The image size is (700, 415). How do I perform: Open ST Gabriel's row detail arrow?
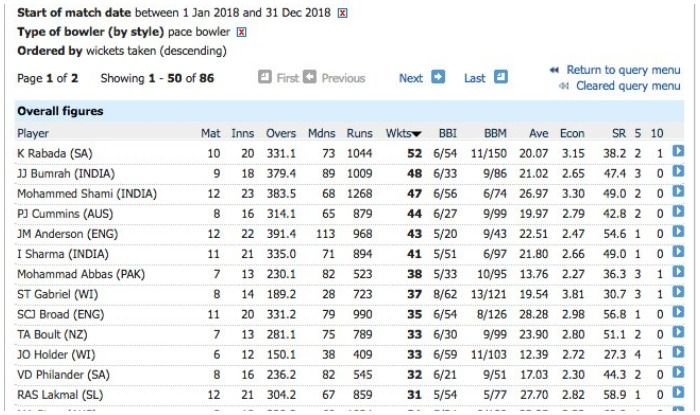[x=678, y=291]
